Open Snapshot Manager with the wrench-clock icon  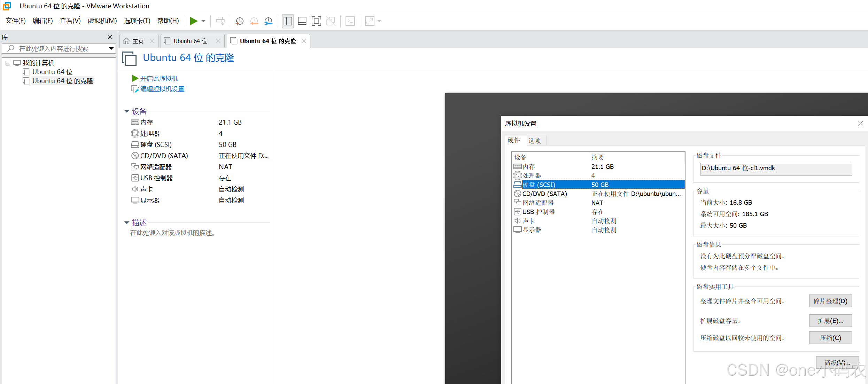(268, 21)
